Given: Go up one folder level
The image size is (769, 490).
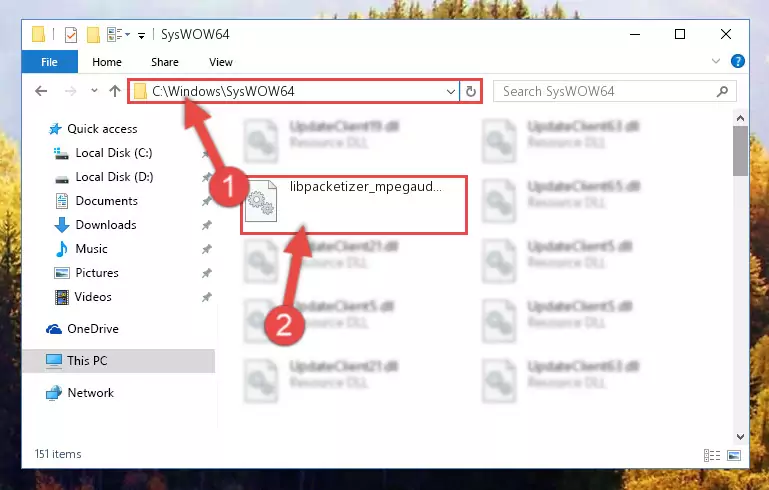Looking at the screenshot, I should click(x=115, y=91).
